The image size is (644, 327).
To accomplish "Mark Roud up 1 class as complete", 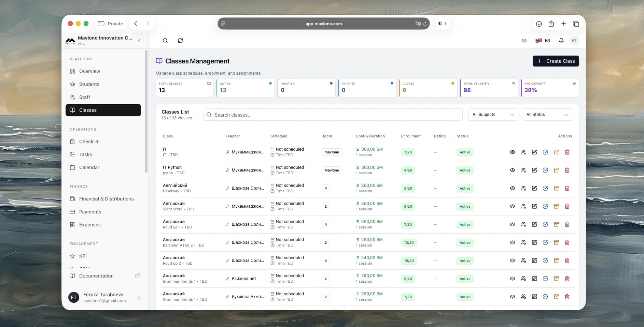I will pyautogui.click(x=545, y=224).
